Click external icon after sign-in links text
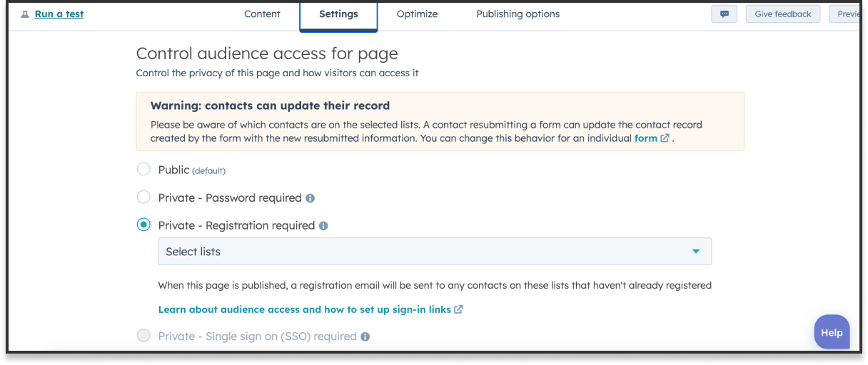 [458, 309]
